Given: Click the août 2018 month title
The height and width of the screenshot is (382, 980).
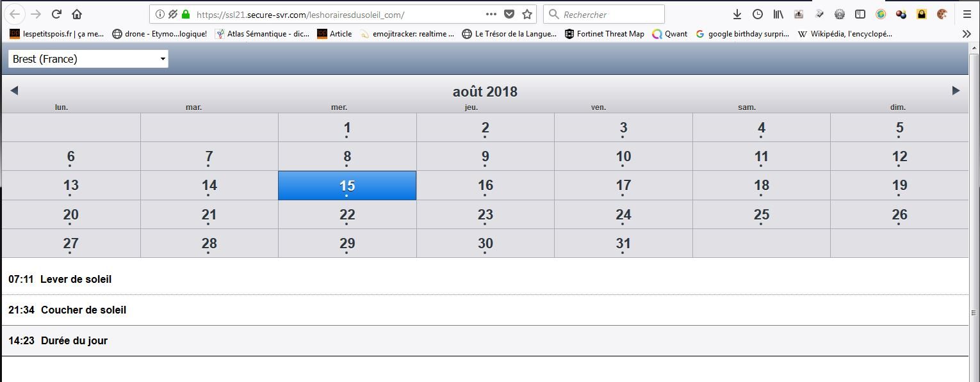Looking at the screenshot, I should [485, 92].
